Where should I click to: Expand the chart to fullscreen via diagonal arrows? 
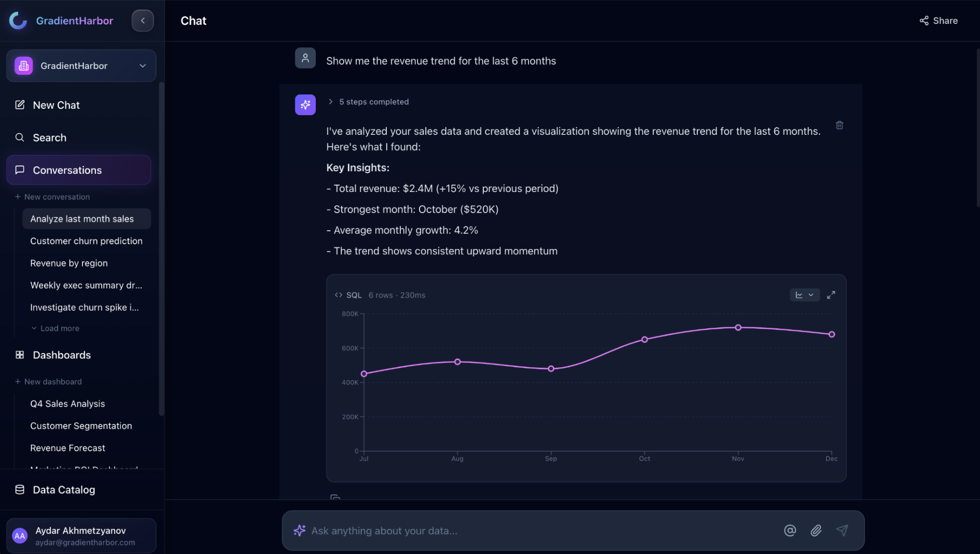[x=831, y=295]
